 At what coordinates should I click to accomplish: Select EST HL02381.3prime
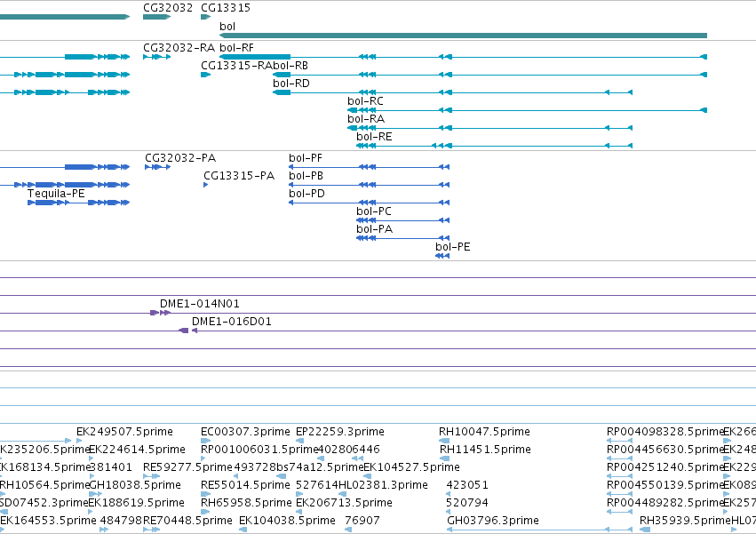[383, 485]
